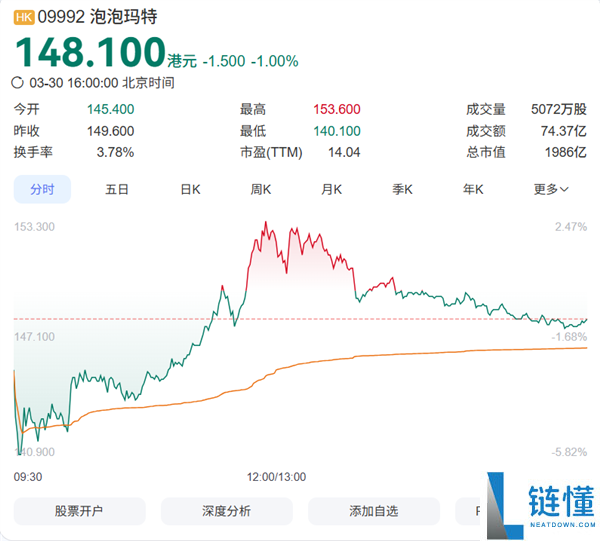Click the 成交额 value 74.37亿
The height and width of the screenshot is (541, 600).
(x=563, y=131)
